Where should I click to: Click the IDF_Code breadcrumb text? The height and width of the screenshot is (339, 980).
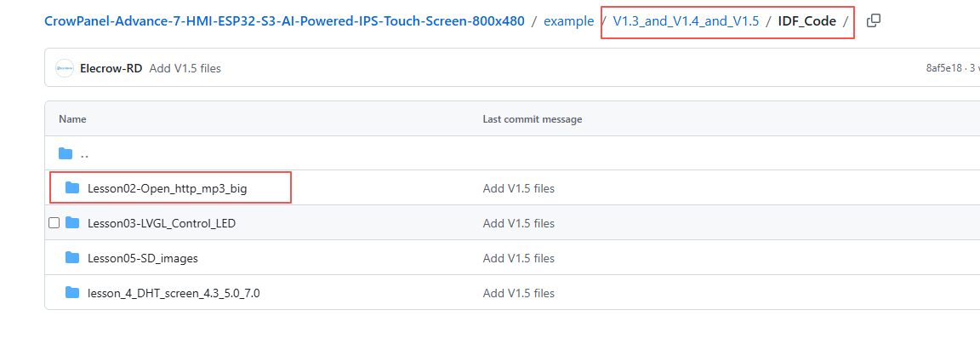(806, 21)
